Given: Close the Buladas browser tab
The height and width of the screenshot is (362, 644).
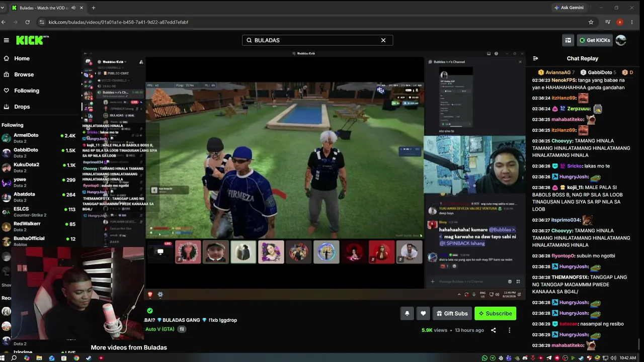Looking at the screenshot, I should tap(82, 8).
